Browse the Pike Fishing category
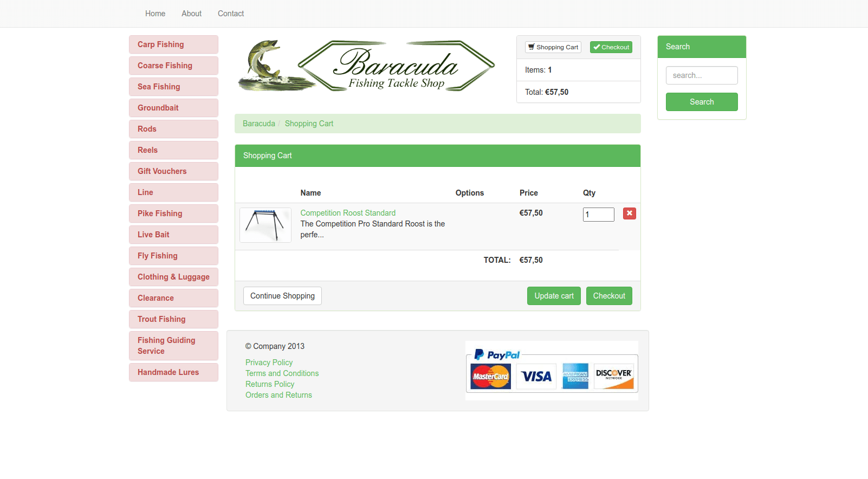This screenshot has height=479, width=868. pyautogui.click(x=173, y=213)
